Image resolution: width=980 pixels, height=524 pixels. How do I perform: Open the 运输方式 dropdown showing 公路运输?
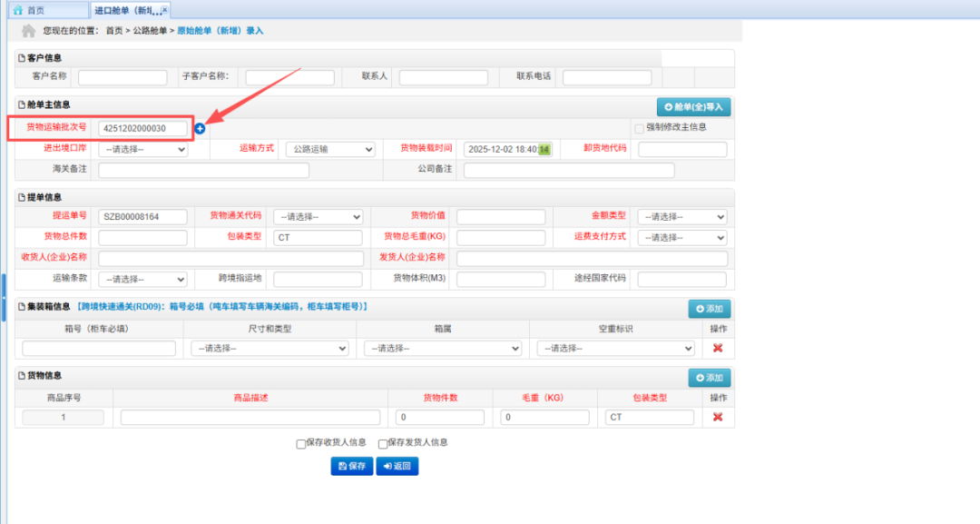coord(330,150)
